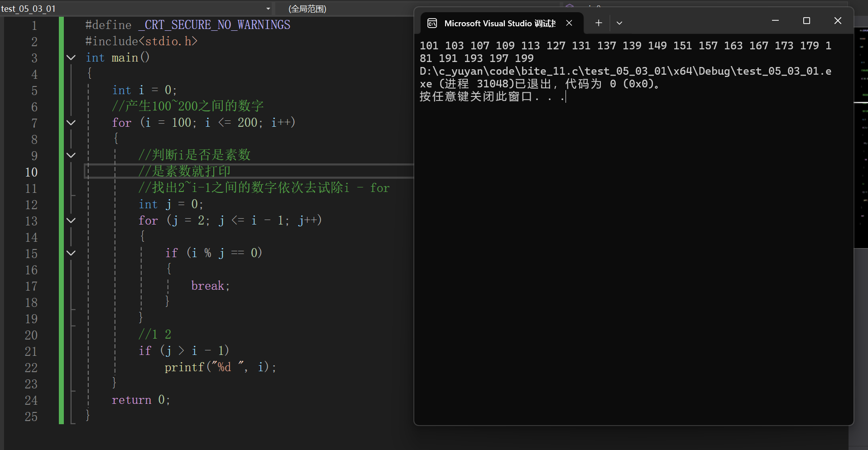Collapse the comment block starting //判断i是否是素数
The height and width of the screenshot is (450, 868).
point(71,155)
